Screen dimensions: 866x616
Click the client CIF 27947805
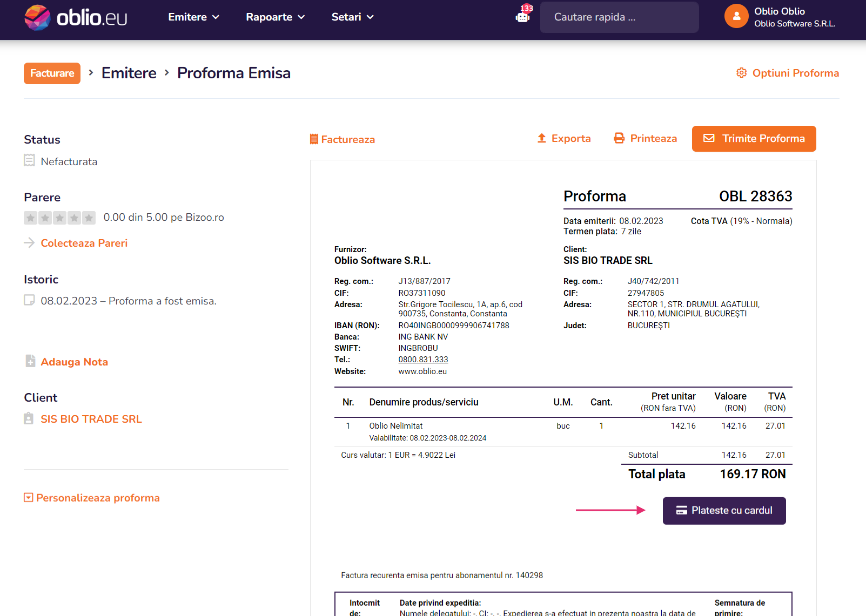[x=646, y=293]
